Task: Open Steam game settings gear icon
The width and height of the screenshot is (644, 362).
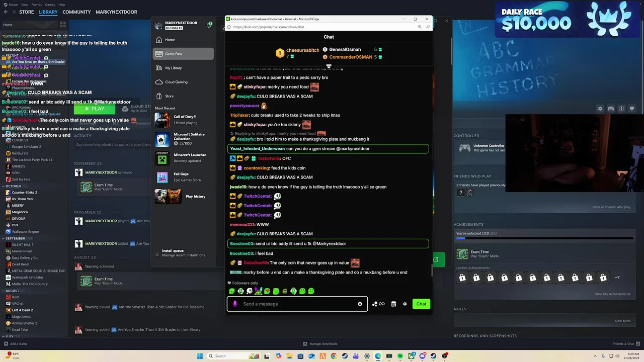Action: pos(600,109)
